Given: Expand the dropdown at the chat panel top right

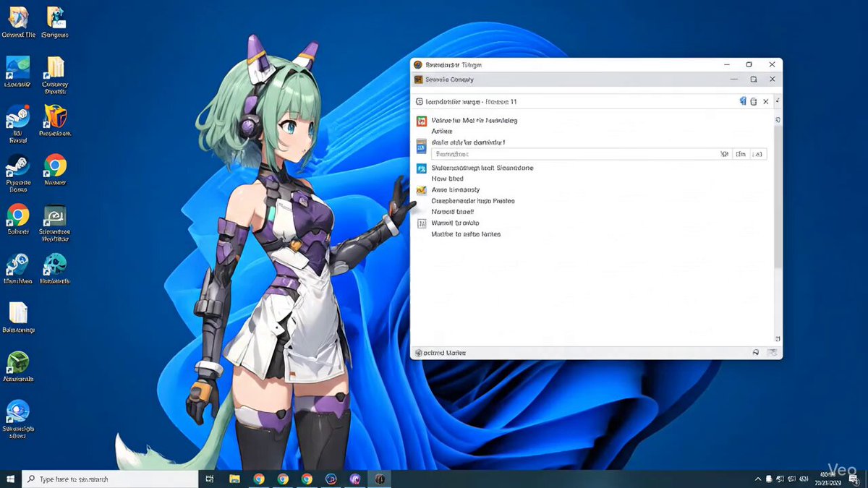Looking at the screenshot, I should click(777, 101).
